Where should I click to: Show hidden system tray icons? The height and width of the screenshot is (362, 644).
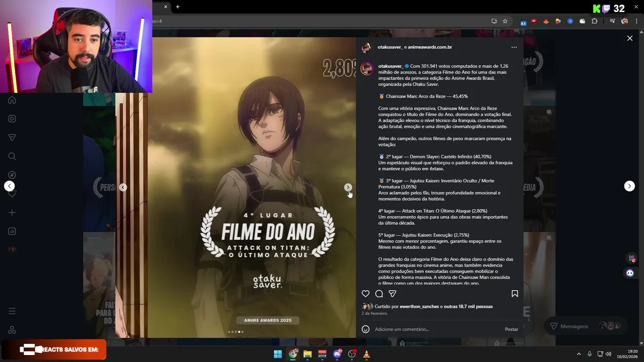pos(579,354)
